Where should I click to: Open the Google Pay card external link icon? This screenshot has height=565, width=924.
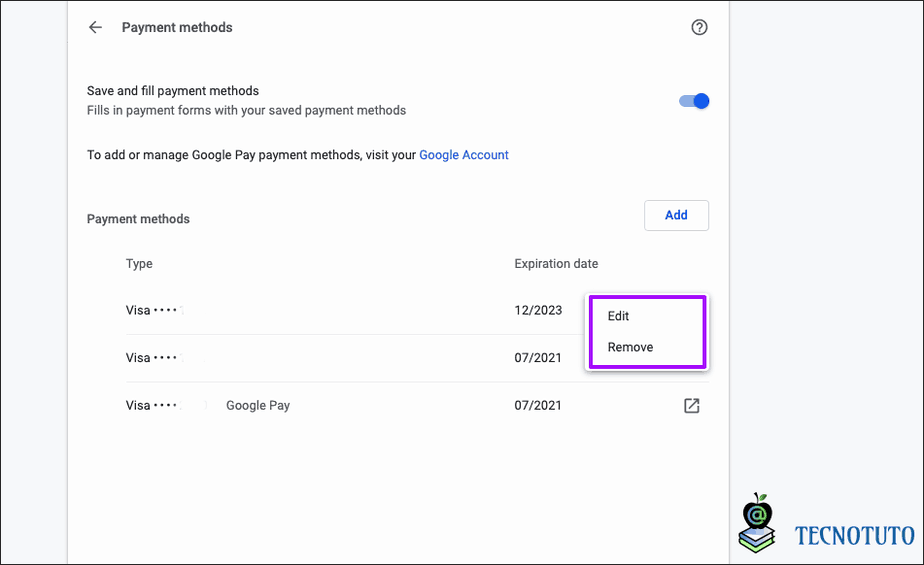pyautogui.click(x=691, y=405)
